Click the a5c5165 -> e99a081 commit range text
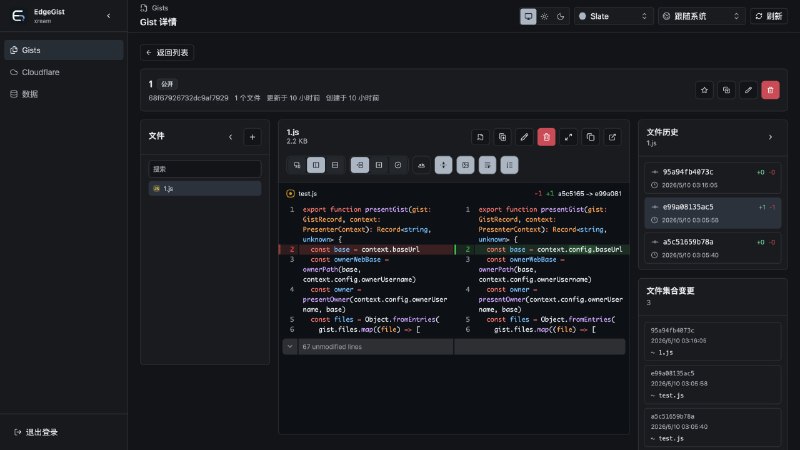This screenshot has height=450, width=800. point(589,194)
